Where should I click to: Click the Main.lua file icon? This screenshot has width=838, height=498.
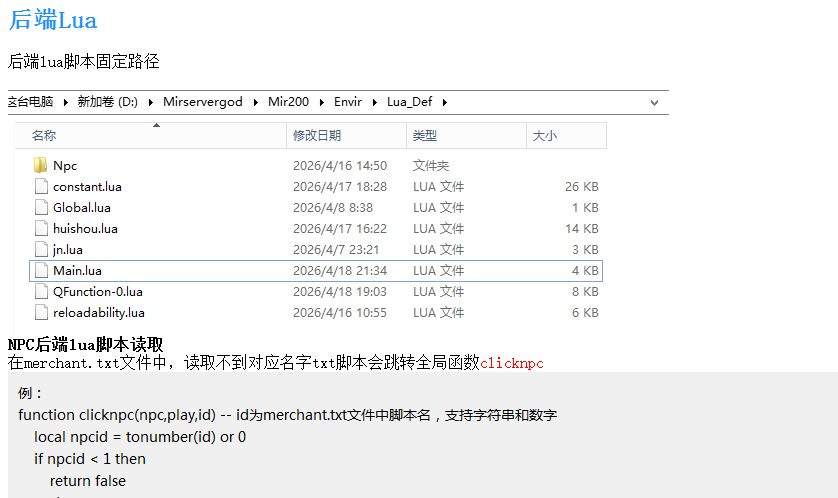click(x=41, y=270)
